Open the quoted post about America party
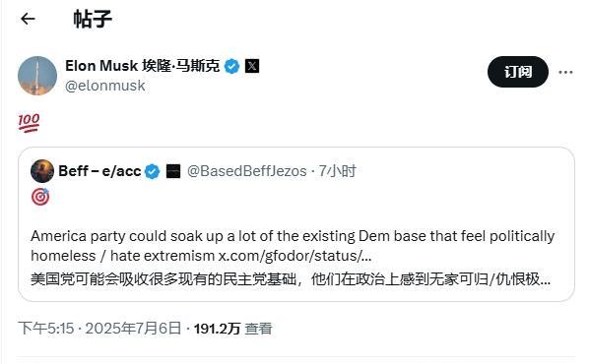Viewport: 589px width, 364px height. (296, 224)
